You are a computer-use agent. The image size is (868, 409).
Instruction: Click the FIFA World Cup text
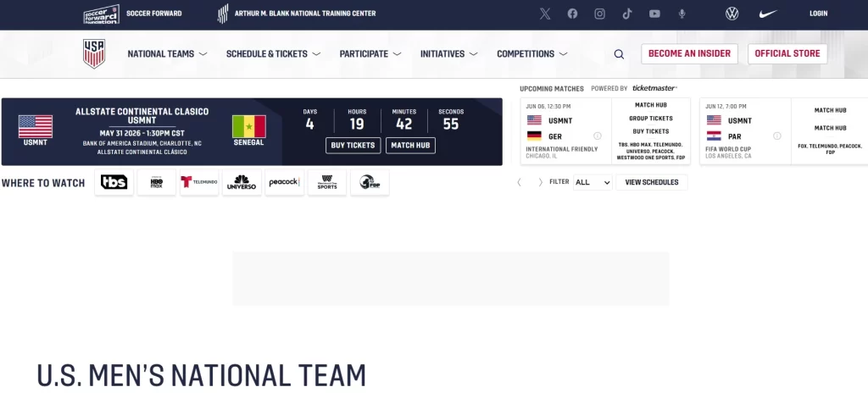(x=728, y=149)
